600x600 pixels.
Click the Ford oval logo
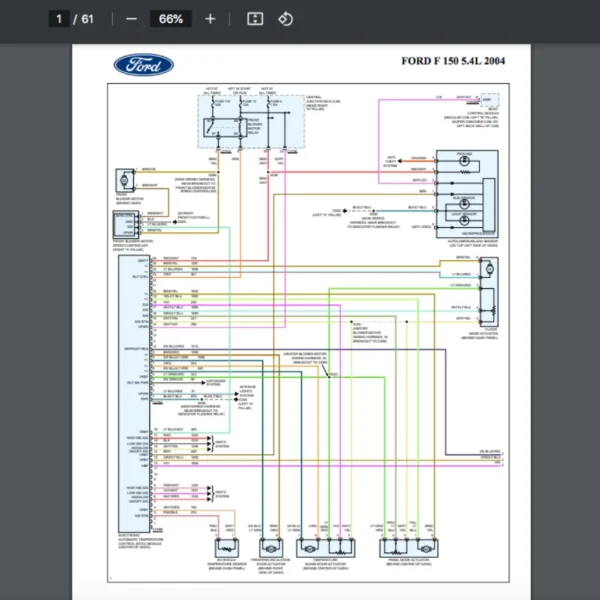click(x=143, y=66)
